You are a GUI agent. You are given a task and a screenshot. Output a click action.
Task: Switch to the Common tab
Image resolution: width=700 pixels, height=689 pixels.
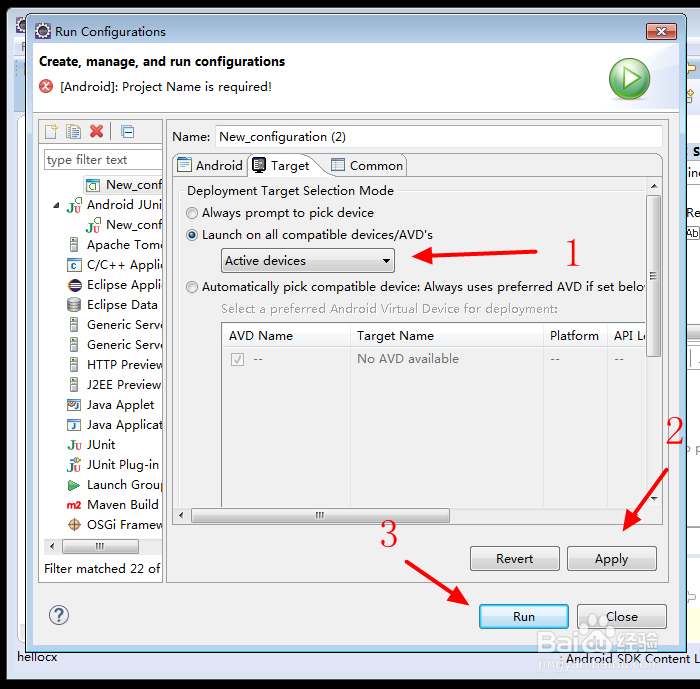click(367, 165)
